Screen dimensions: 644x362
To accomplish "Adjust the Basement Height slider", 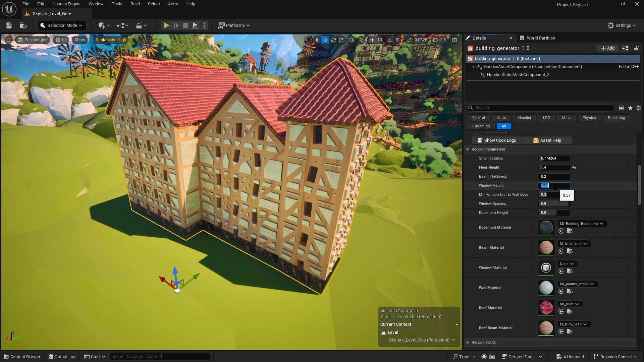I will point(553,213).
